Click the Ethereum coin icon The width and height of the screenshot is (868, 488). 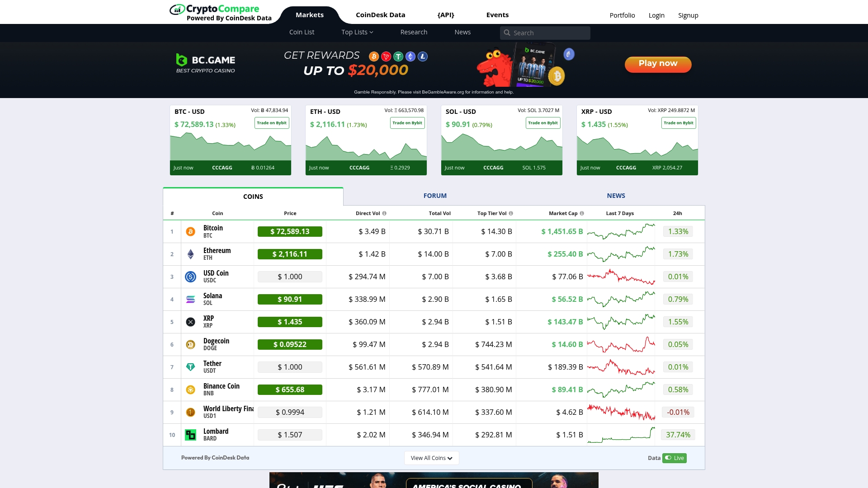[x=191, y=254]
